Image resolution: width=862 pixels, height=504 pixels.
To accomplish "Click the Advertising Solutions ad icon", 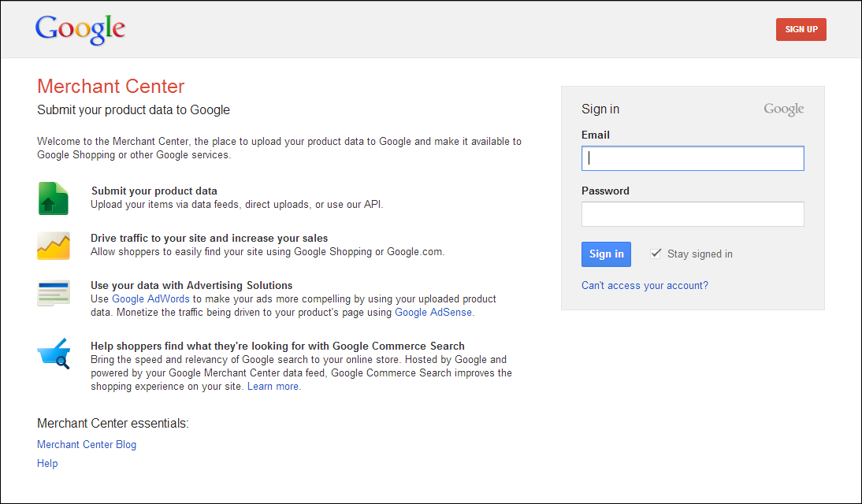I will click(x=54, y=293).
